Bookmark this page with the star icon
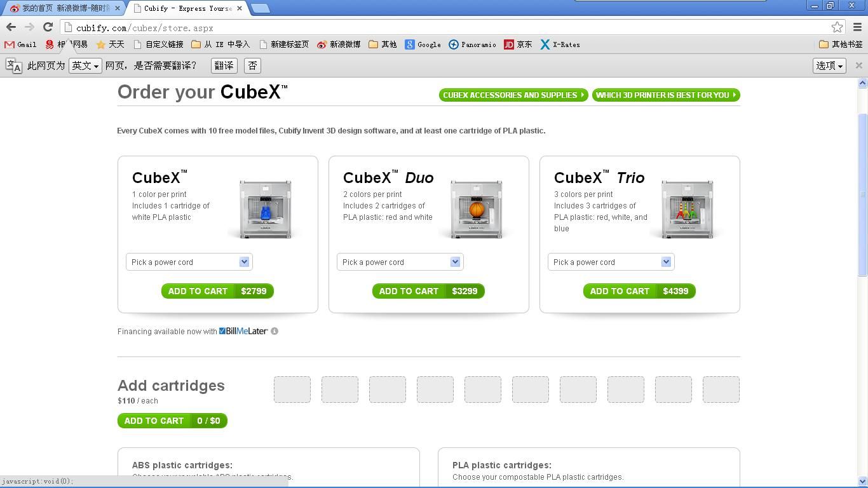The image size is (868, 488). click(x=837, y=27)
